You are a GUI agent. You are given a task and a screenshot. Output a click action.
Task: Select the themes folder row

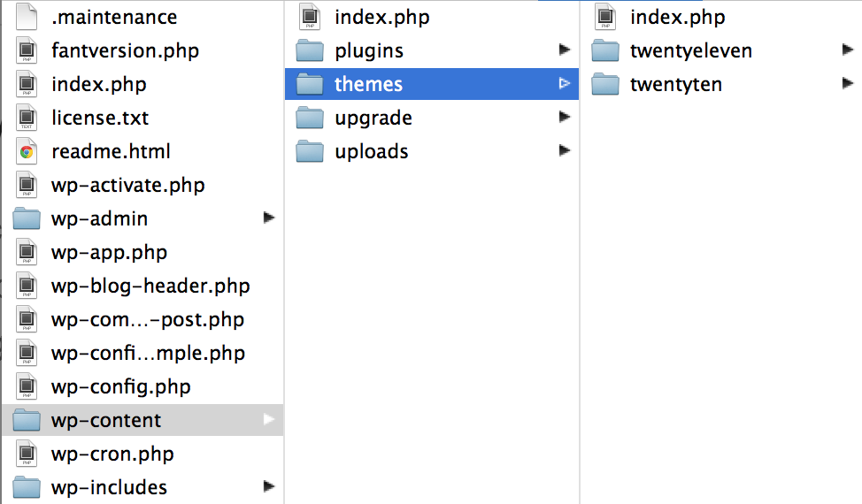tap(368, 85)
